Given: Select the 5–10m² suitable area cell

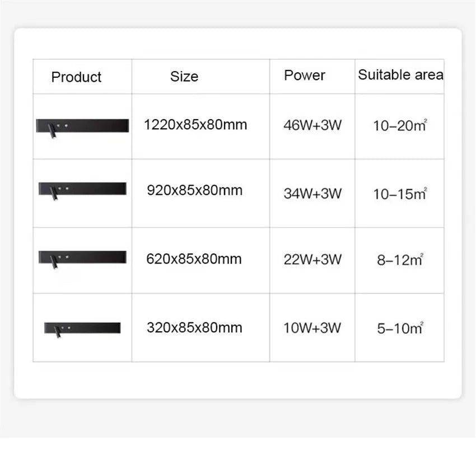Looking at the screenshot, I should (400, 329).
